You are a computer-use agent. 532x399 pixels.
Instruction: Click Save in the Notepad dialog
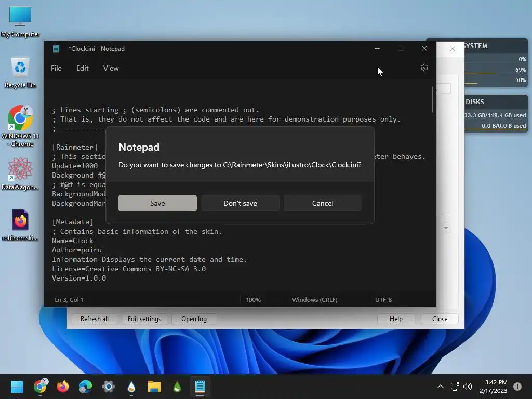click(157, 203)
